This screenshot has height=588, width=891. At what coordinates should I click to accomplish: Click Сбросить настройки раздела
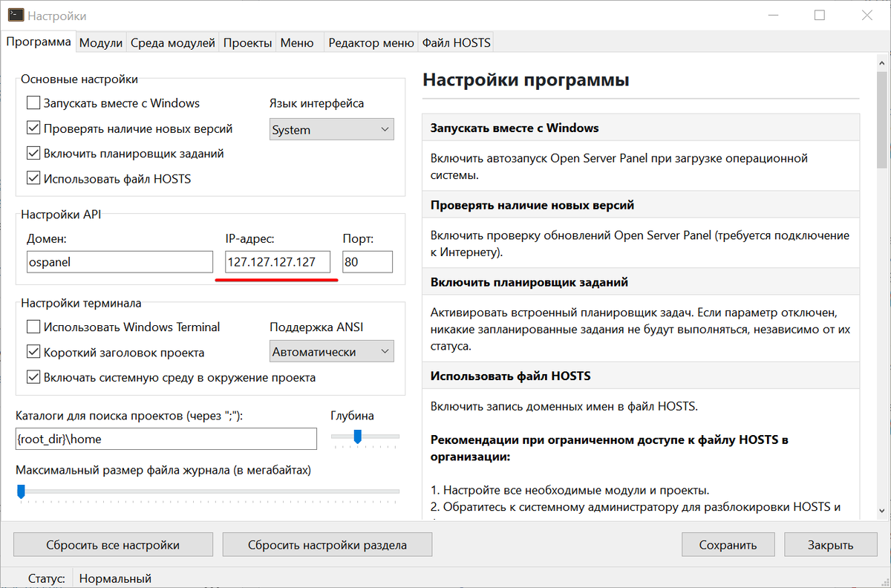(327, 544)
